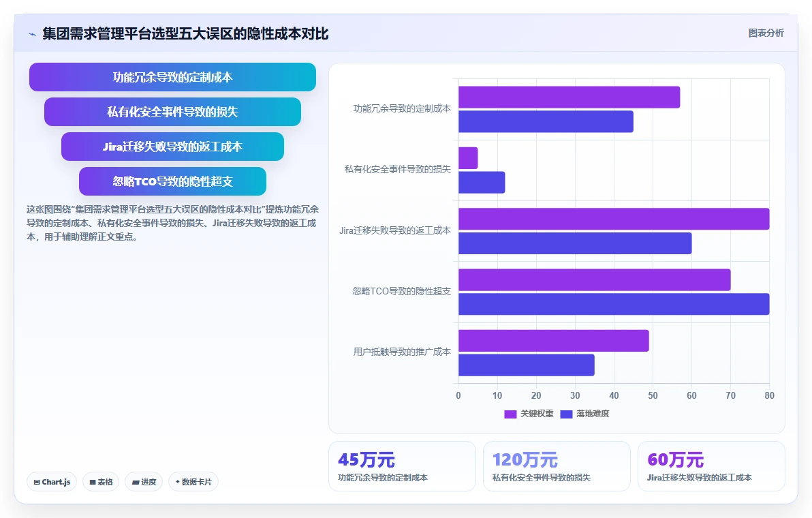Screen dimensions: 812x518
Task: Select the Jira迁移失败导致的返工成本 funnel bar
Action: pyautogui.click(x=172, y=147)
